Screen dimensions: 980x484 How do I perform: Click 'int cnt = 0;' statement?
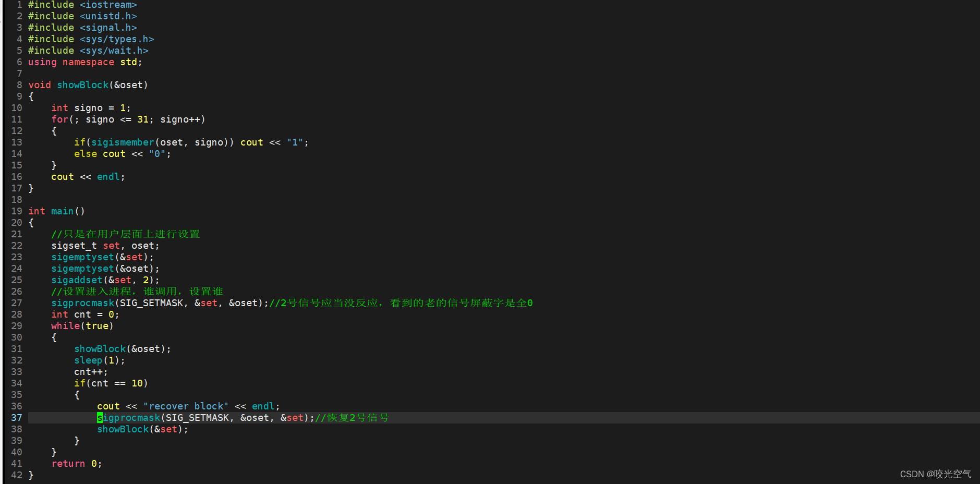[86, 314]
